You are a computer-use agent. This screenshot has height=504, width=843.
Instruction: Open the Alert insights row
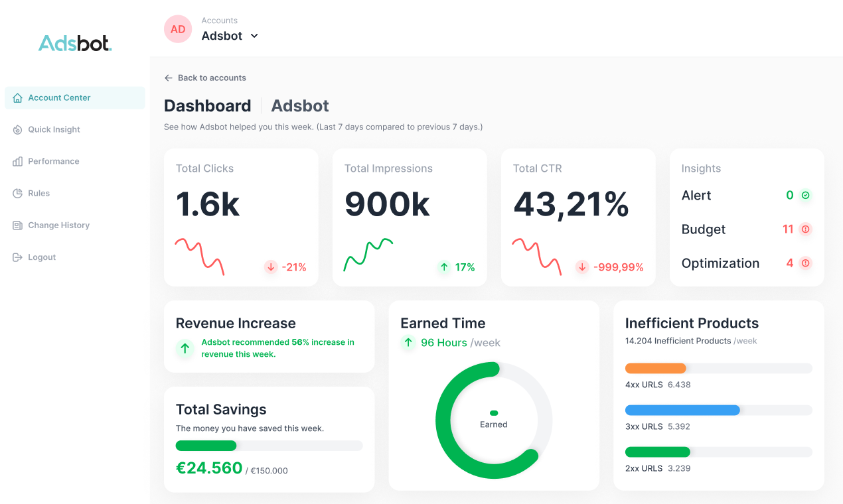(747, 196)
